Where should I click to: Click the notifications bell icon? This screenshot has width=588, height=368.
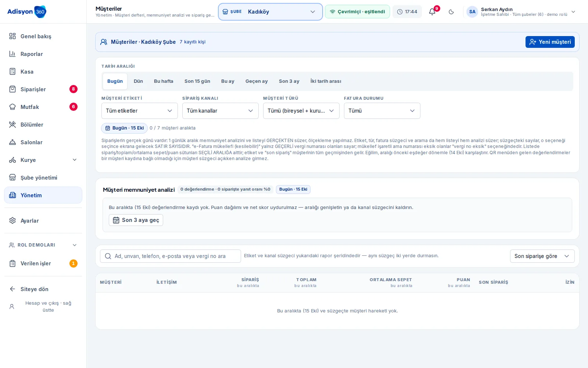(x=432, y=12)
